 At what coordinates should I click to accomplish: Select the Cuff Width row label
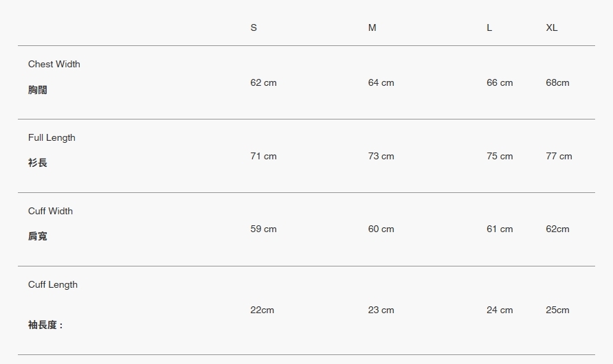pos(50,211)
